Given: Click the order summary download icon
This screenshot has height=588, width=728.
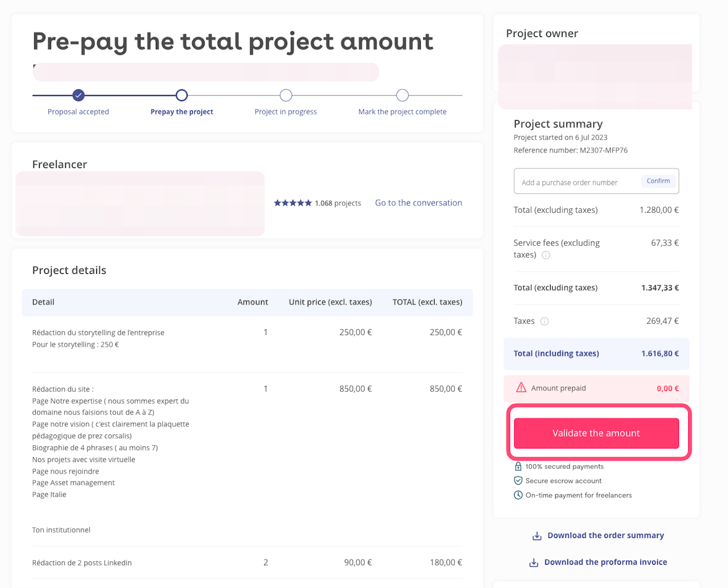Looking at the screenshot, I should pos(536,536).
